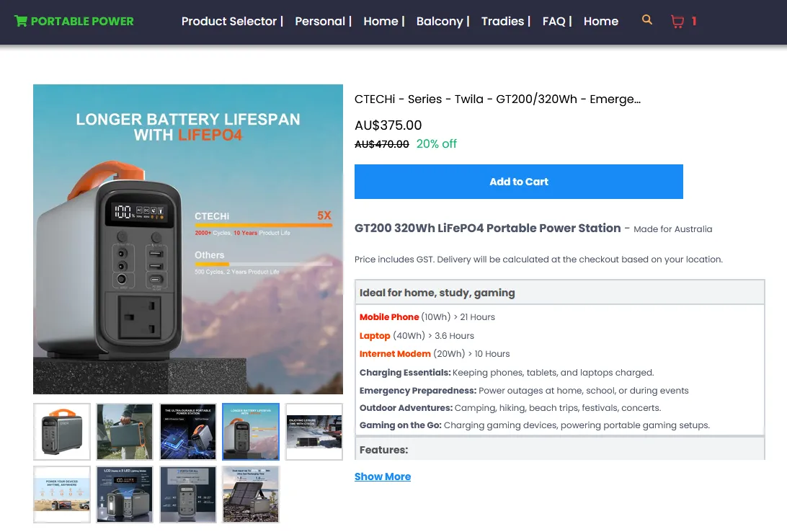Image resolution: width=787 pixels, height=532 pixels.
Task: Click the PORTABLE POWER brand name text
Action: click(82, 21)
